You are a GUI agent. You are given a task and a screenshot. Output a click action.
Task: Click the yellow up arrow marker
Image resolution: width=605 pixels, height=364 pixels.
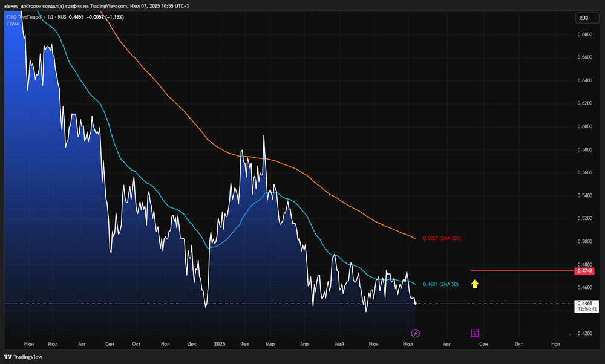(474, 284)
